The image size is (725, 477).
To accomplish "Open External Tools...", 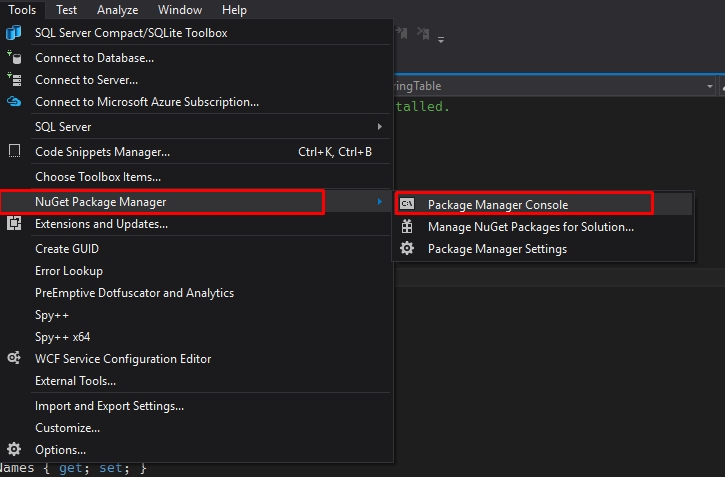I will point(197,381).
